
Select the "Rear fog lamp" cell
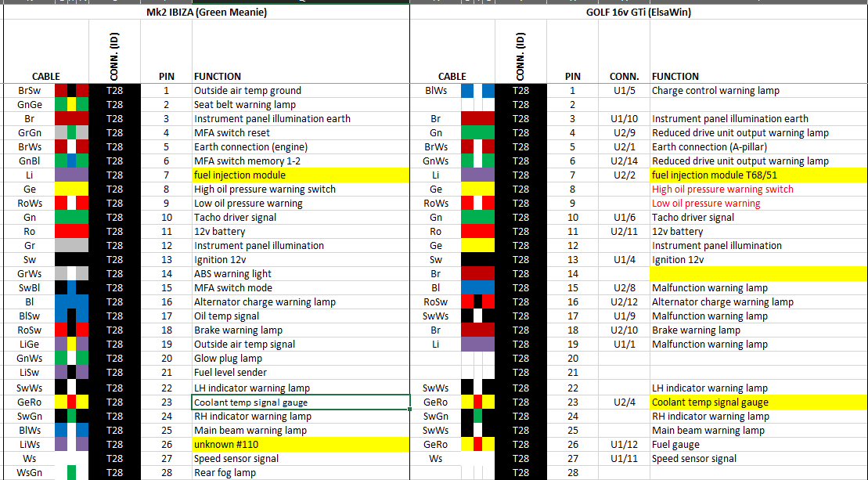coord(301,473)
